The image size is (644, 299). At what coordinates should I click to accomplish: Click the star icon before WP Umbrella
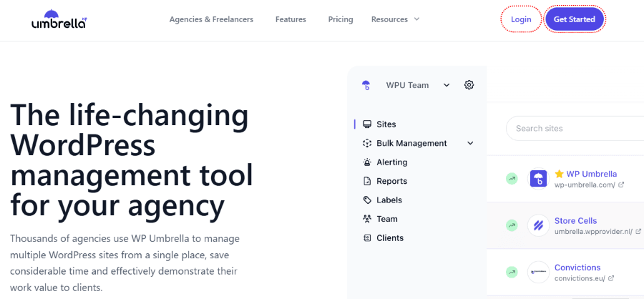click(x=559, y=174)
